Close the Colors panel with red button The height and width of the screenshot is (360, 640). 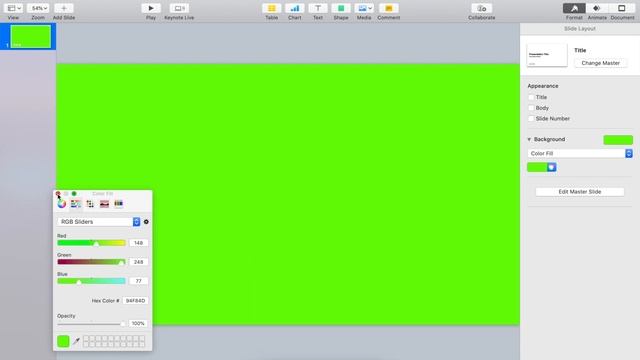click(58, 193)
